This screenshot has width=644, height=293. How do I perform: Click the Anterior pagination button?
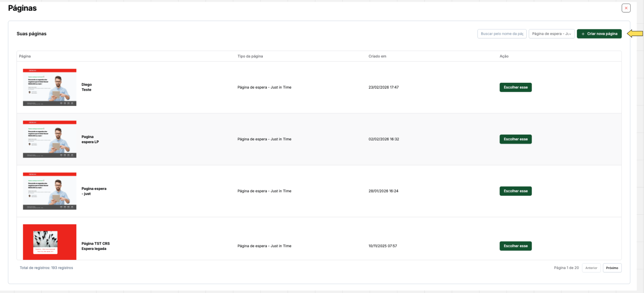pyautogui.click(x=591, y=268)
